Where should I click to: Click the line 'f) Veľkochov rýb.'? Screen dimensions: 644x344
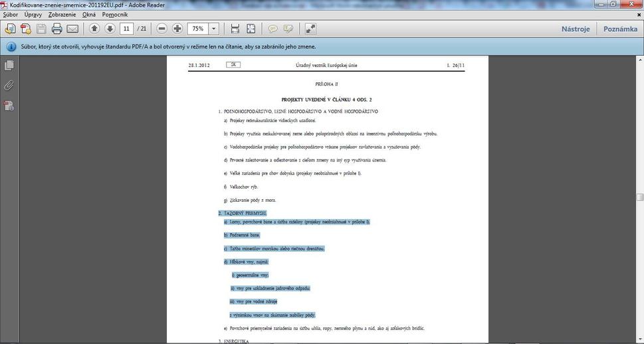tap(241, 187)
